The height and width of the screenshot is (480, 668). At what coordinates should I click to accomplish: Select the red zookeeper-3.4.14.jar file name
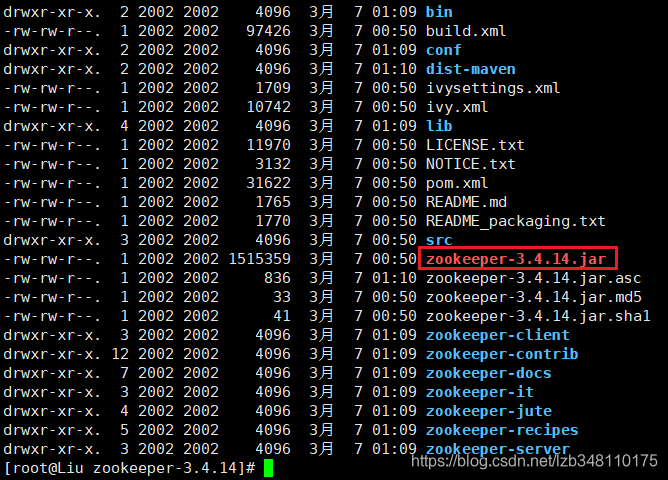coord(516,259)
